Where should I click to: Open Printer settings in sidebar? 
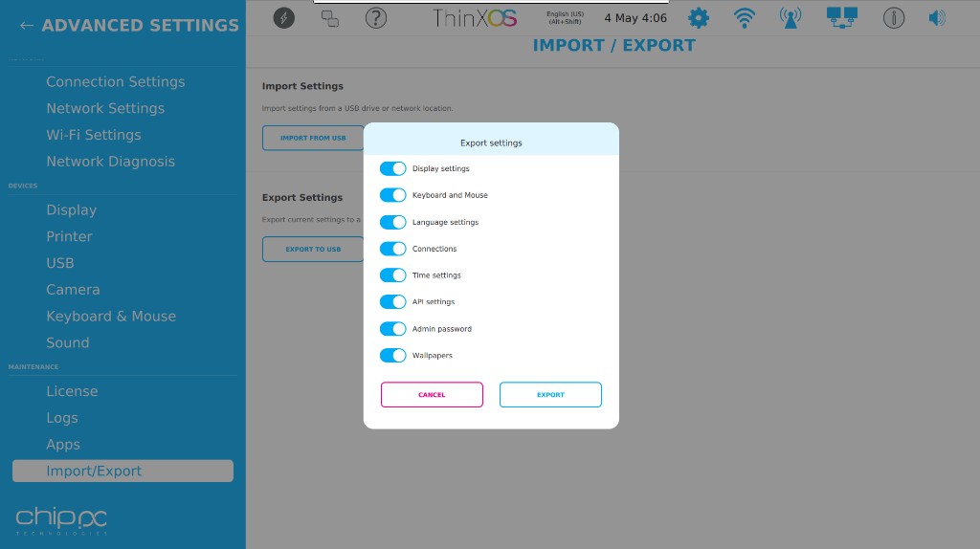(x=69, y=236)
